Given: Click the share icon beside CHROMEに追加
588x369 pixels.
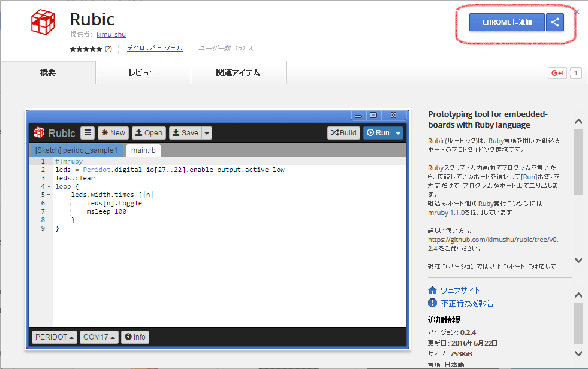Looking at the screenshot, I should [x=555, y=23].
